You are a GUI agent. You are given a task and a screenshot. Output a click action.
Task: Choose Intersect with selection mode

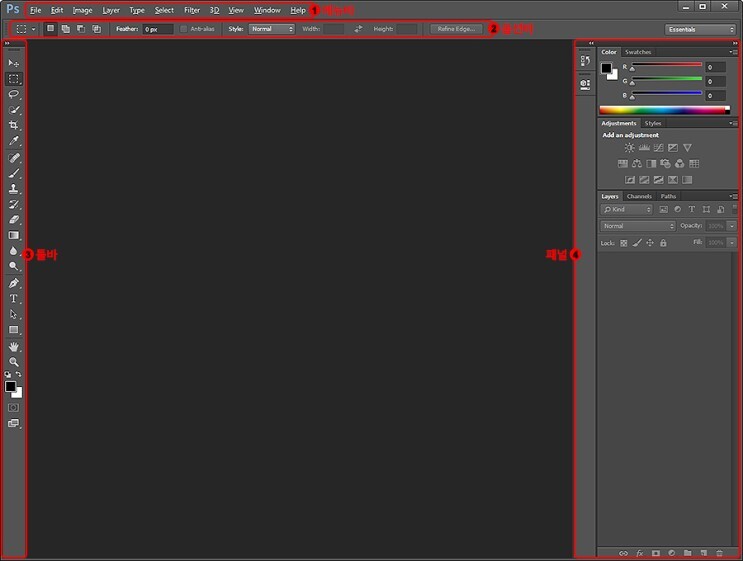(97, 29)
